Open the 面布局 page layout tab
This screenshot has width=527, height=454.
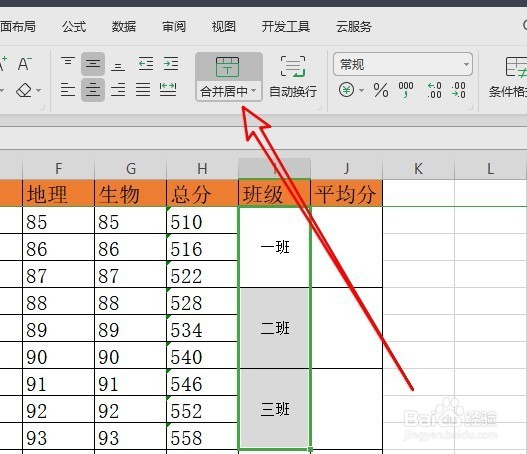click(17, 26)
